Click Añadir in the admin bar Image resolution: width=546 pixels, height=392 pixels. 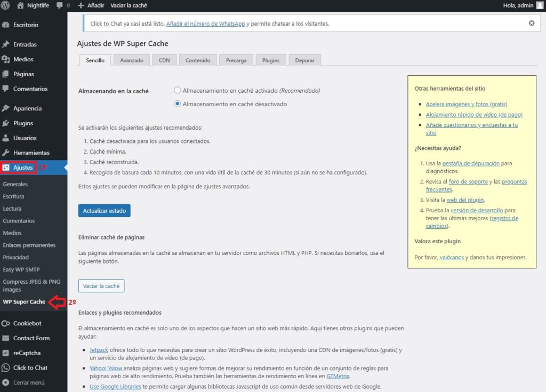point(96,5)
